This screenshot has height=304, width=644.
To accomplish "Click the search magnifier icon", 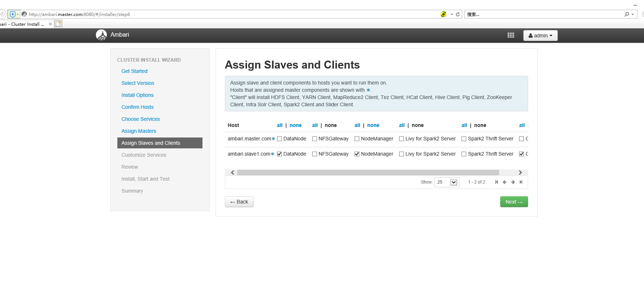I will tap(627, 14).
